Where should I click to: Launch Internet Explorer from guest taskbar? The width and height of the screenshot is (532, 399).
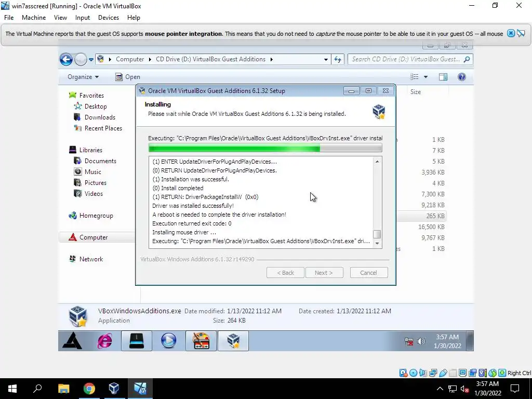[x=105, y=341]
